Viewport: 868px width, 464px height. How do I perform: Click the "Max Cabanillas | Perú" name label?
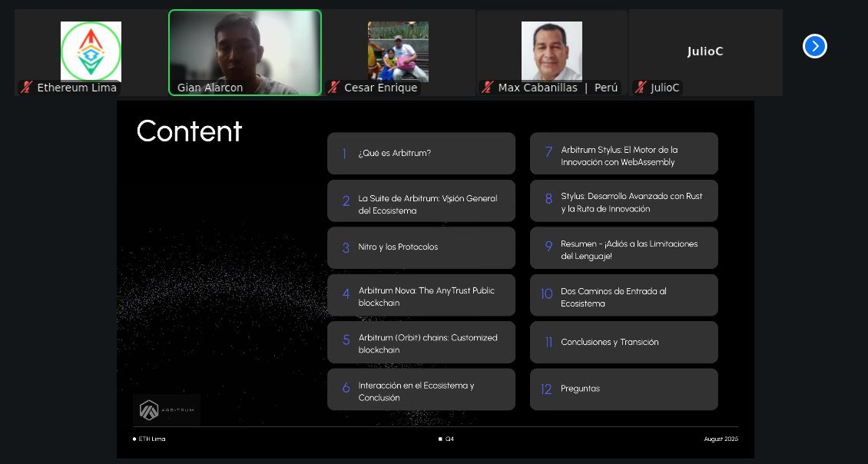click(558, 88)
